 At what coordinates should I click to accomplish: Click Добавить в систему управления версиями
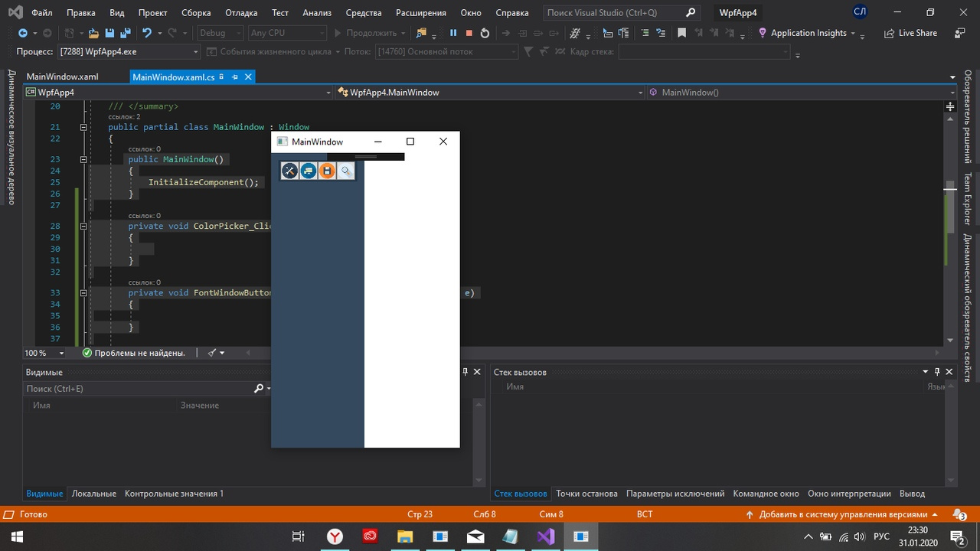(x=844, y=514)
